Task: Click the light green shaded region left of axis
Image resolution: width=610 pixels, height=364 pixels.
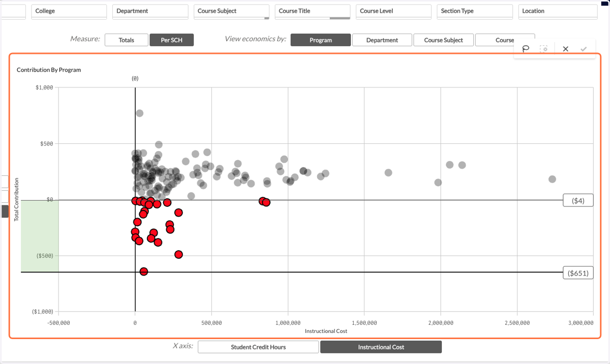Action: click(40, 236)
